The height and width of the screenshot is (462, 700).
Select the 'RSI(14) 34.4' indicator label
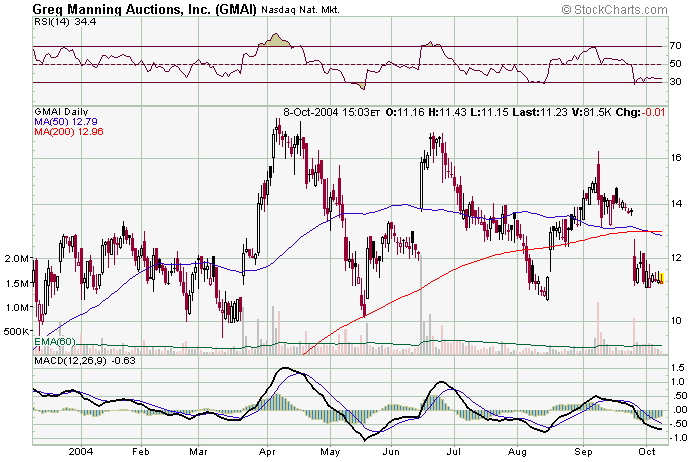(x=65, y=21)
